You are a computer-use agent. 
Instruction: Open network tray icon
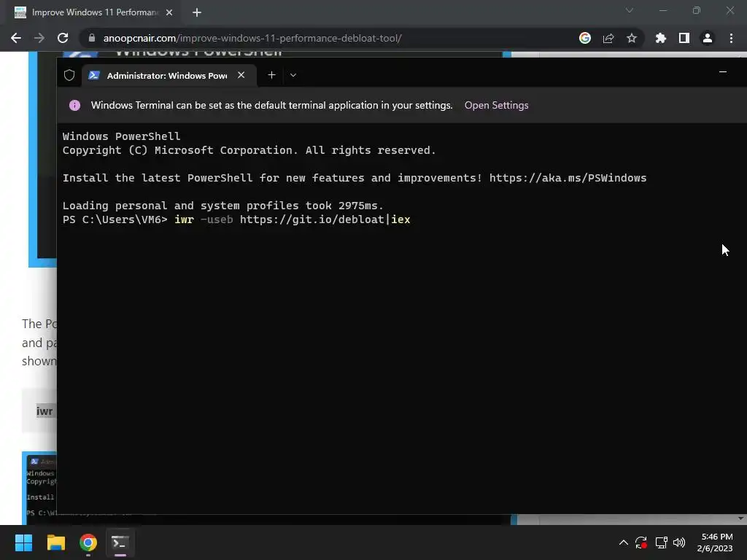(661, 542)
